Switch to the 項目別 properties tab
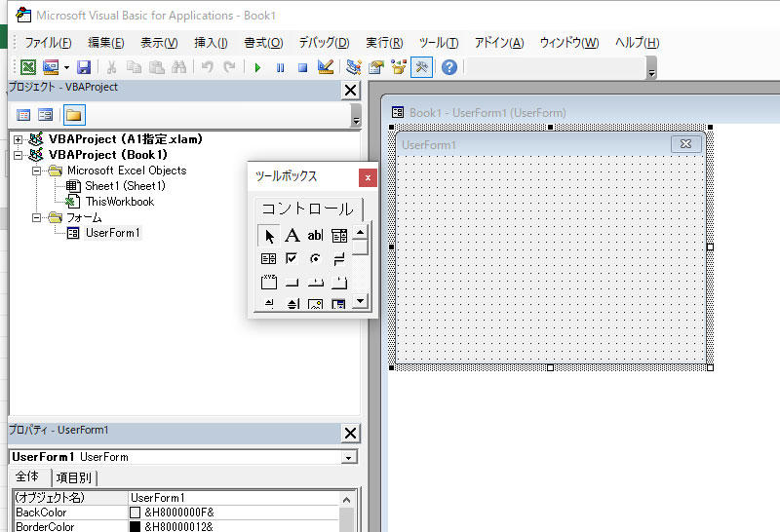Image resolution: width=780 pixels, height=532 pixels. click(x=74, y=477)
